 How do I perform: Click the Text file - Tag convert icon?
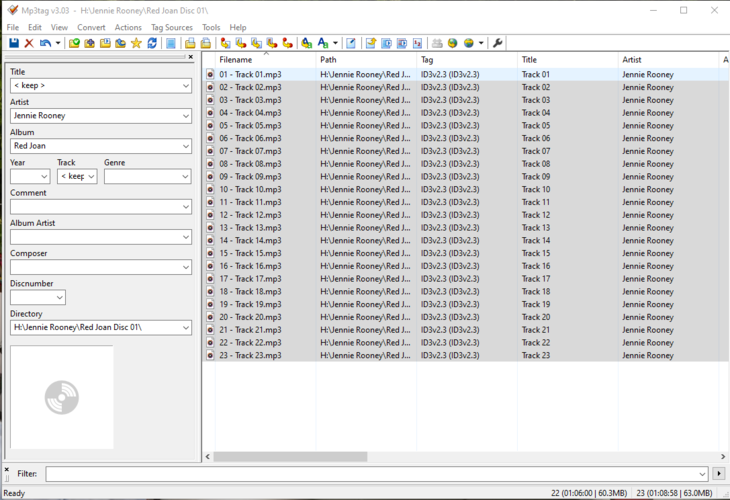point(272,43)
